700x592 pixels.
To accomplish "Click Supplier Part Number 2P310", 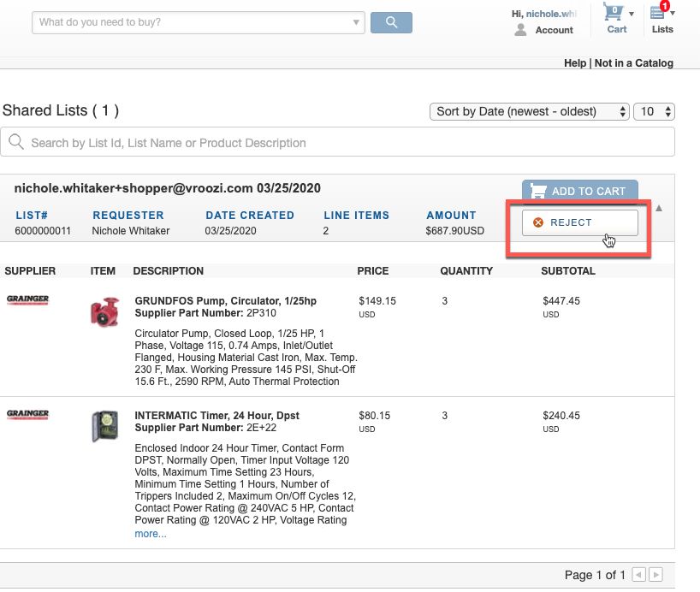I will tap(205, 313).
